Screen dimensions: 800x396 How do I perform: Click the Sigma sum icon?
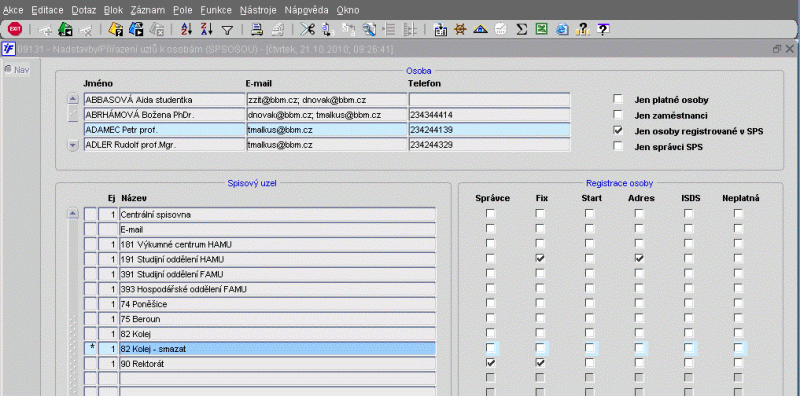(x=521, y=30)
